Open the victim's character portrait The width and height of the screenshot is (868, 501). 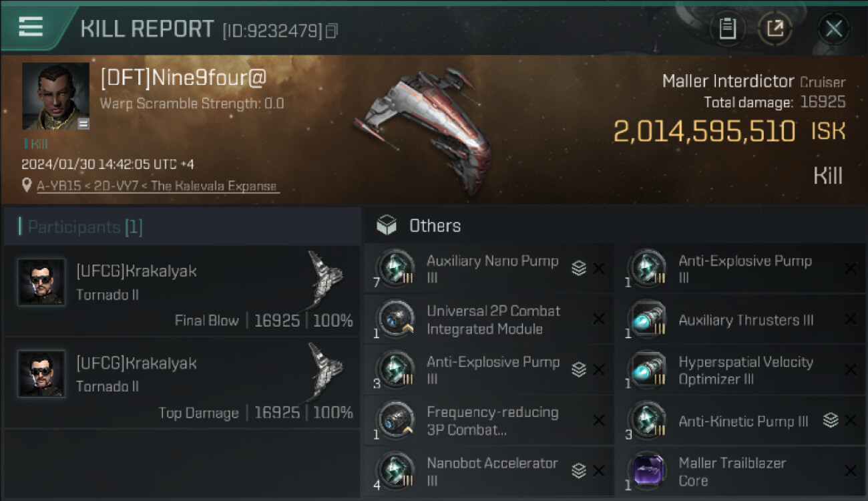[x=55, y=96]
